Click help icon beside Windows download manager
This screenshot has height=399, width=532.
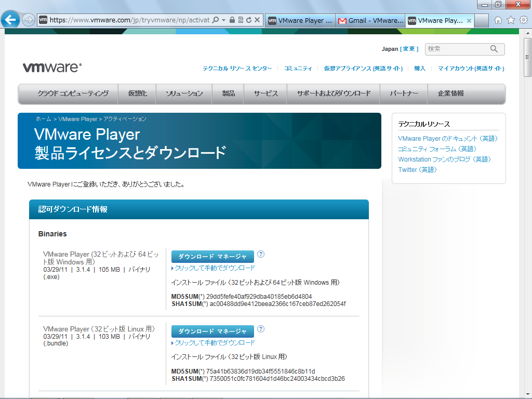click(261, 254)
